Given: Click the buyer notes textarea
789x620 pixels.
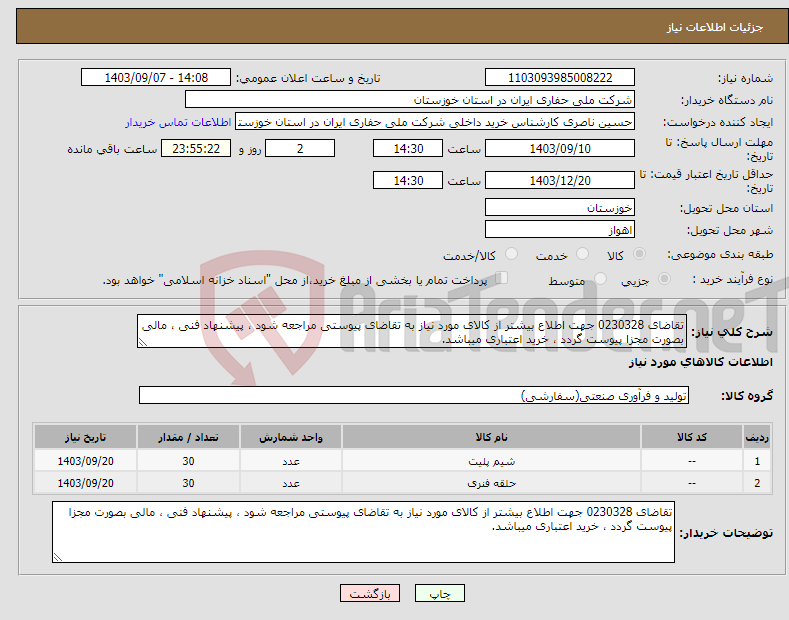Looking at the screenshot, I should tap(363, 532).
